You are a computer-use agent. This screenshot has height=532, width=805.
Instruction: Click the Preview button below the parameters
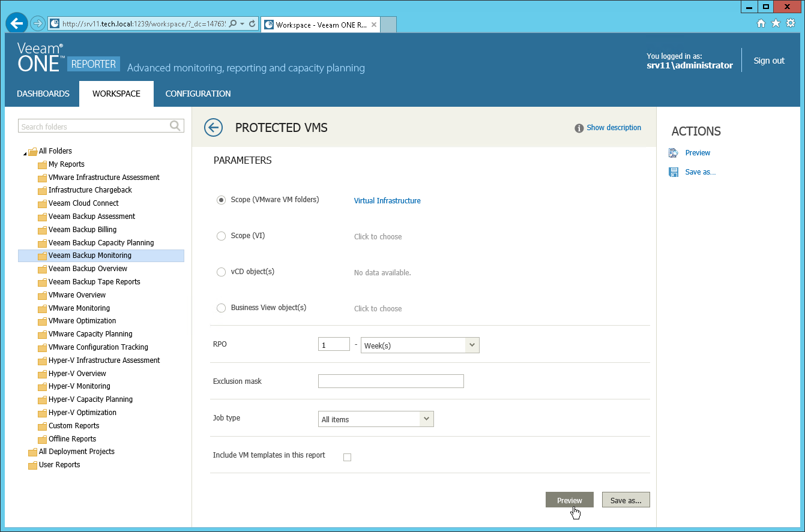point(570,500)
